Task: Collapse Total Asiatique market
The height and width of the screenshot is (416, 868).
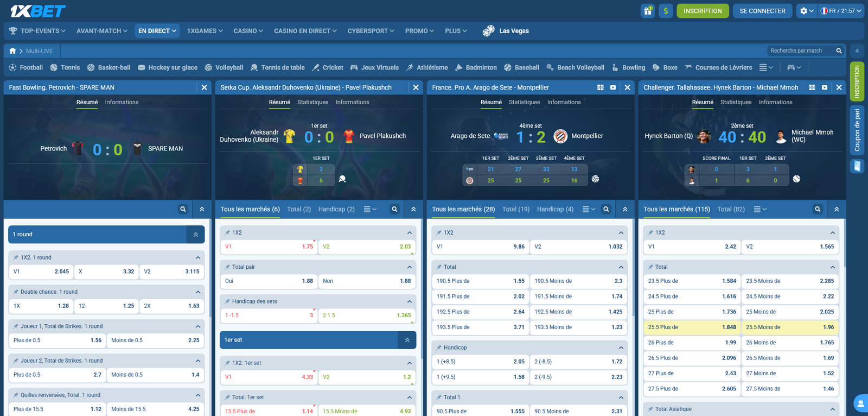Action: tap(833, 409)
